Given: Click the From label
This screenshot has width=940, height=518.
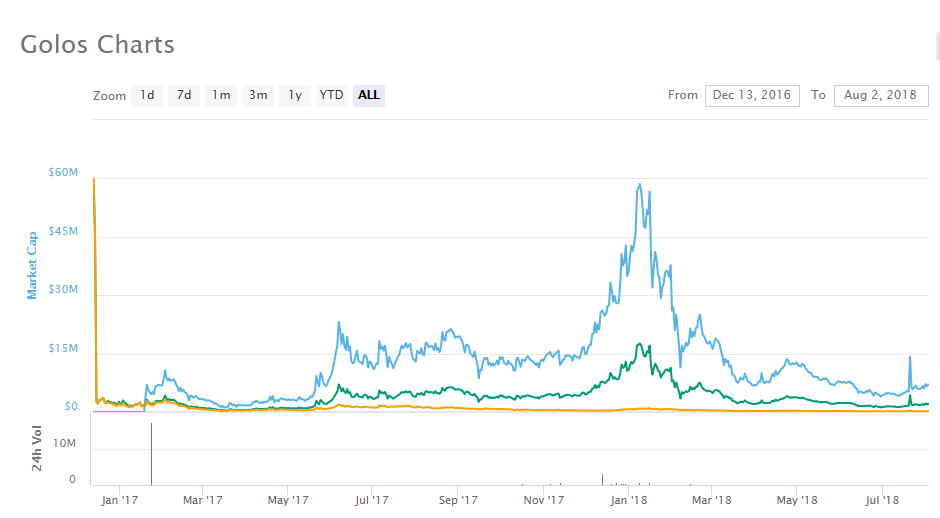Looking at the screenshot, I should coord(683,95).
